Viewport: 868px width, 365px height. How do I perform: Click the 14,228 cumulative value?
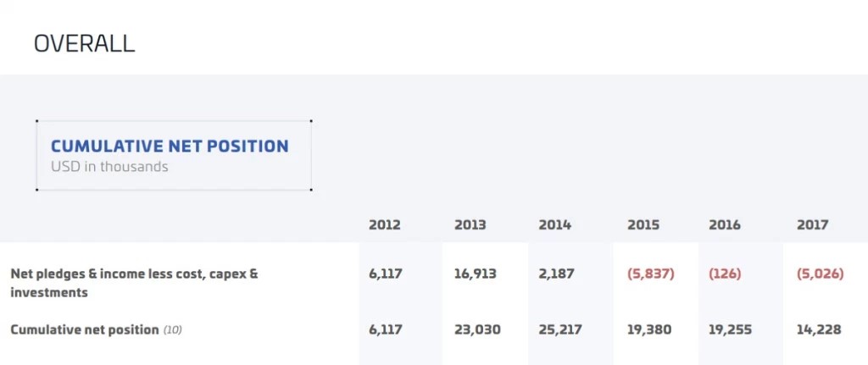coord(819,330)
